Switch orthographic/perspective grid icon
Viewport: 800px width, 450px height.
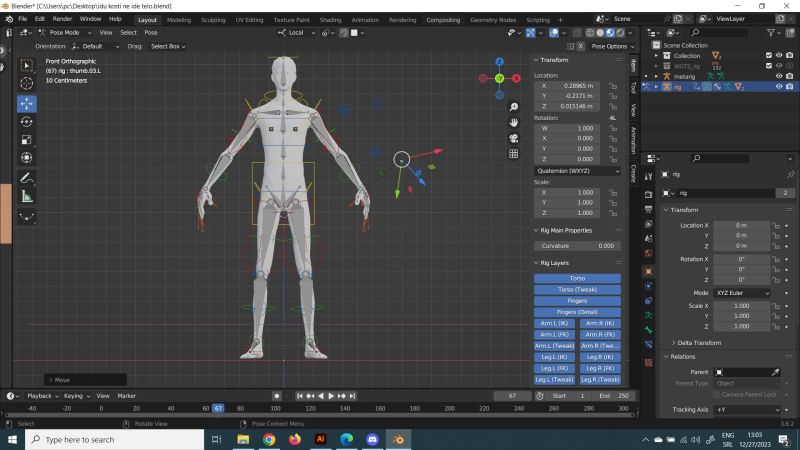[514, 154]
